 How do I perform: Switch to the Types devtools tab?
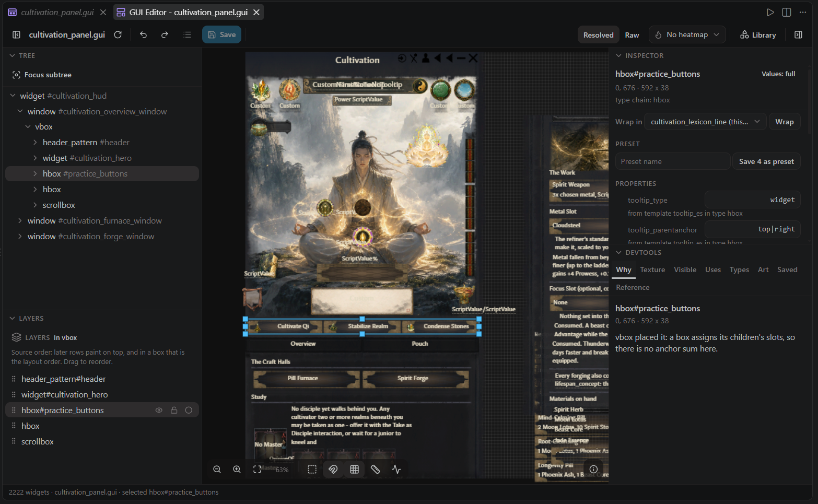pos(739,269)
